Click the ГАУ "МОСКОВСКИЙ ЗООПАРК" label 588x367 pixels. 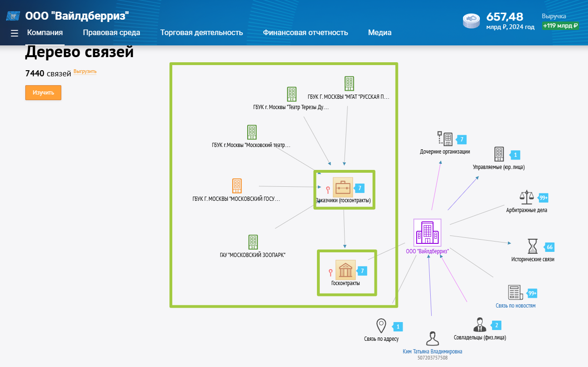pyautogui.click(x=253, y=255)
